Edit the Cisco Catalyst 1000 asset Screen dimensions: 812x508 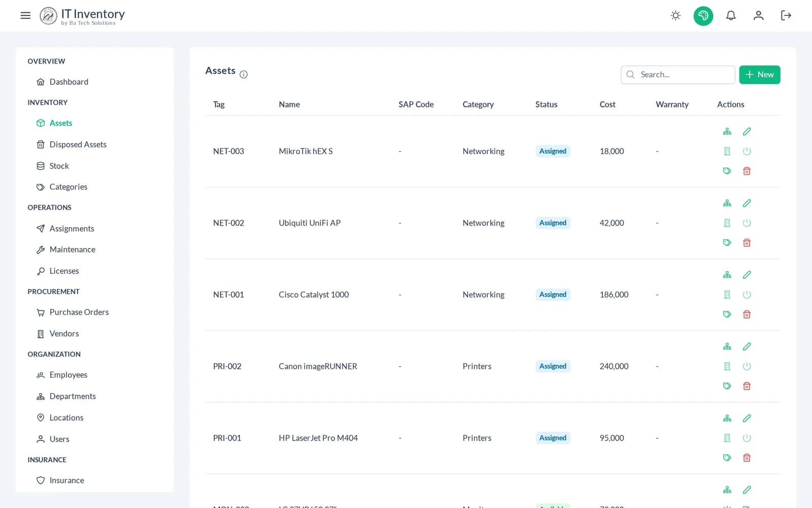pos(747,275)
